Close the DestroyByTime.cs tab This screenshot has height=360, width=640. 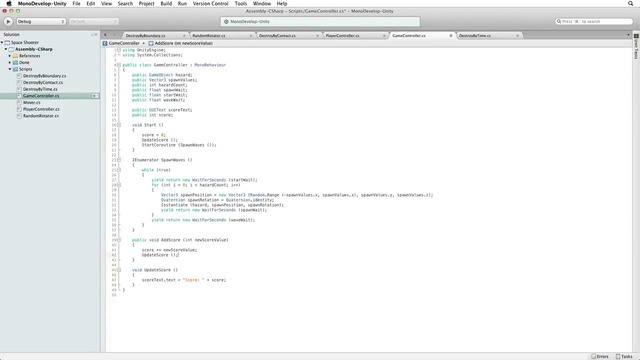point(518,36)
